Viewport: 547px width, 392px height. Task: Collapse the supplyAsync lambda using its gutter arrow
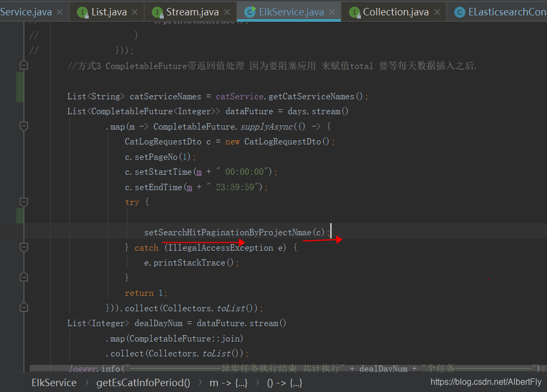[23, 126]
